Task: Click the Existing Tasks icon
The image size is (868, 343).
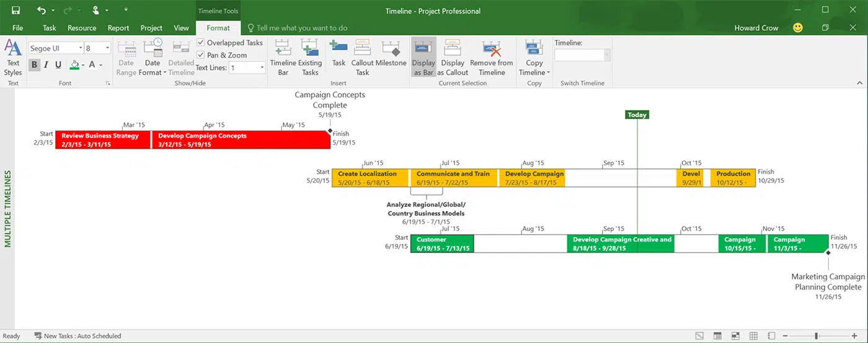Action: tap(309, 50)
